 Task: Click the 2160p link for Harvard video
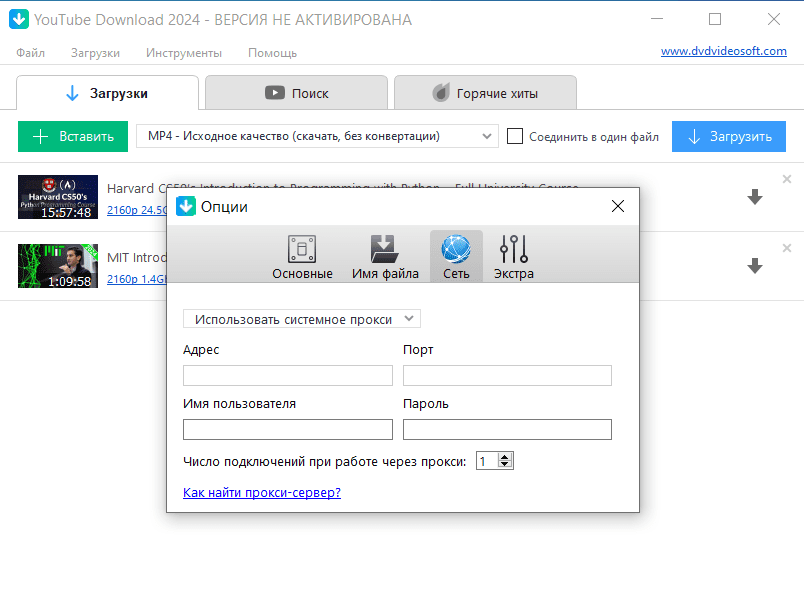(x=137, y=210)
